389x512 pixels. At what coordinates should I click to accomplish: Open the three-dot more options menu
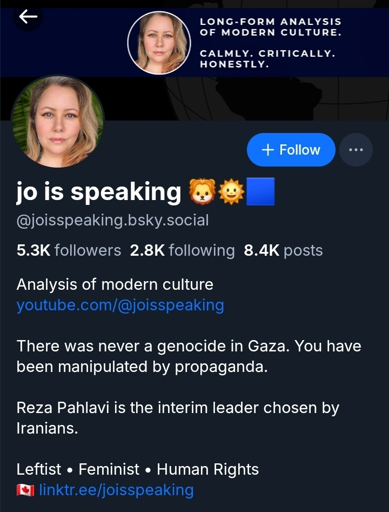pos(356,150)
